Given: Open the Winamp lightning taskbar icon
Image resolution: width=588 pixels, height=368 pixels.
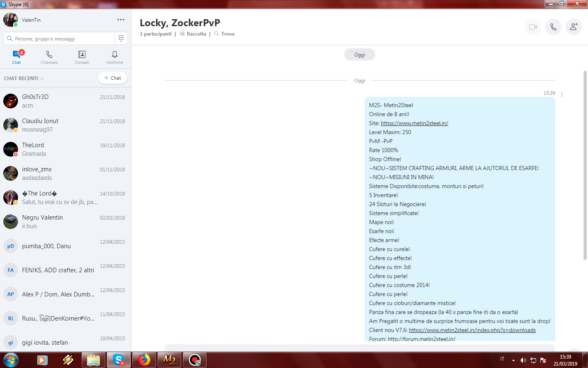Looking at the screenshot, I should [x=68, y=360].
